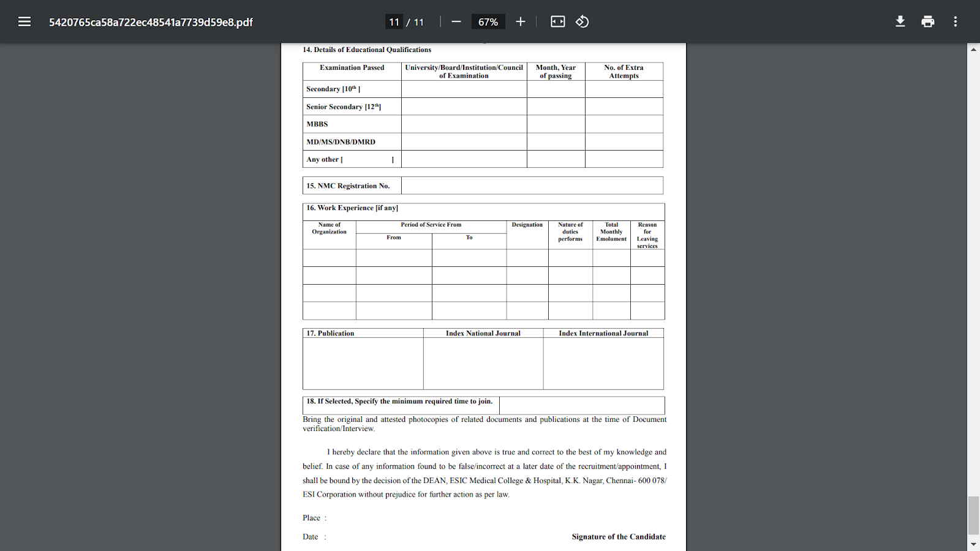The height and width of the screenshot is (551, 980).
Task: Click 'Name of Organization' column header
Action: click(x=329, y=228)
